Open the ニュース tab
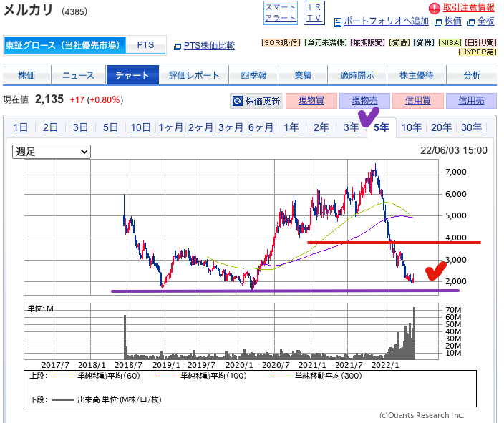This screenshot has width=504, height=423. click(x=78, y=75)
